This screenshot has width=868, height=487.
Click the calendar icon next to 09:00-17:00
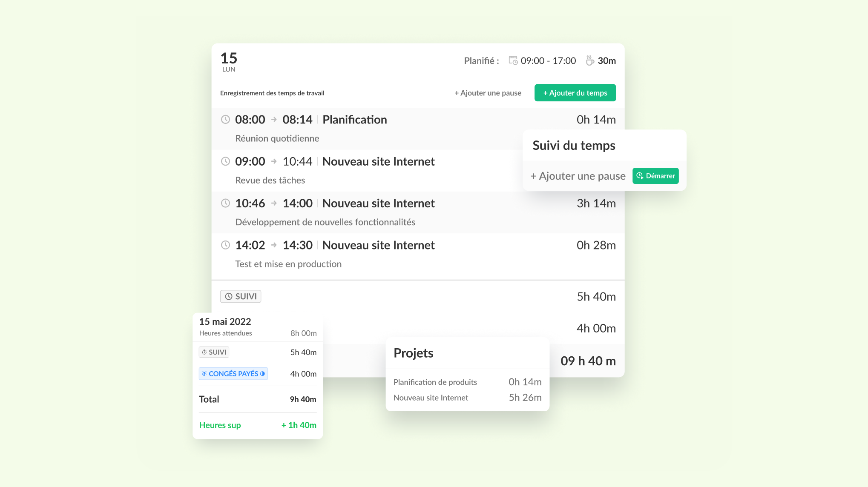pyautogui.click(x=513, y=60)
